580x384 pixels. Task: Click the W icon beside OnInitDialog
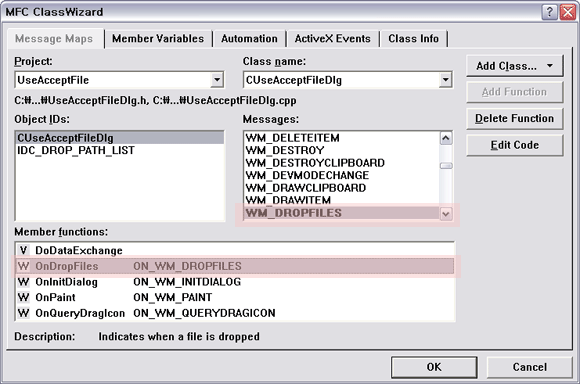23,282
